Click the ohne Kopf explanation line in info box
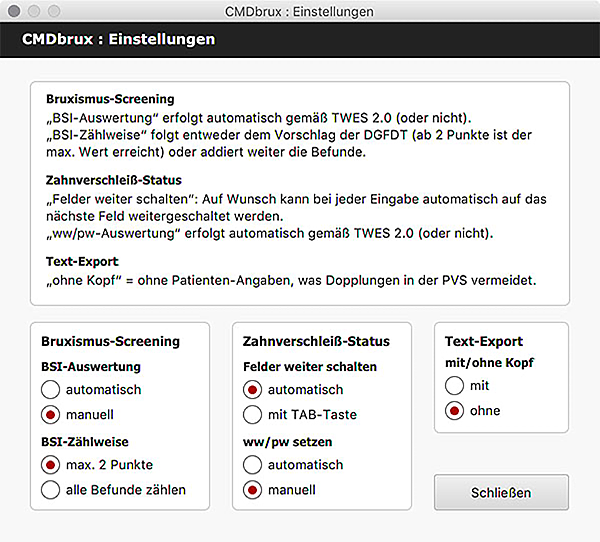The height and width of the screenshot is (542, 600). click(x=291, y=281)
